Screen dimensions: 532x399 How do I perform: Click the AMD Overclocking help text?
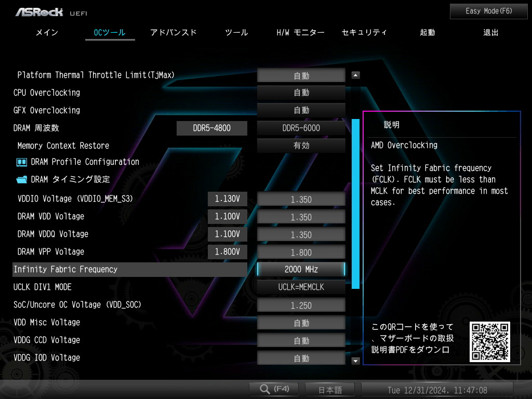pyautogui.click(x=404, y=145)
